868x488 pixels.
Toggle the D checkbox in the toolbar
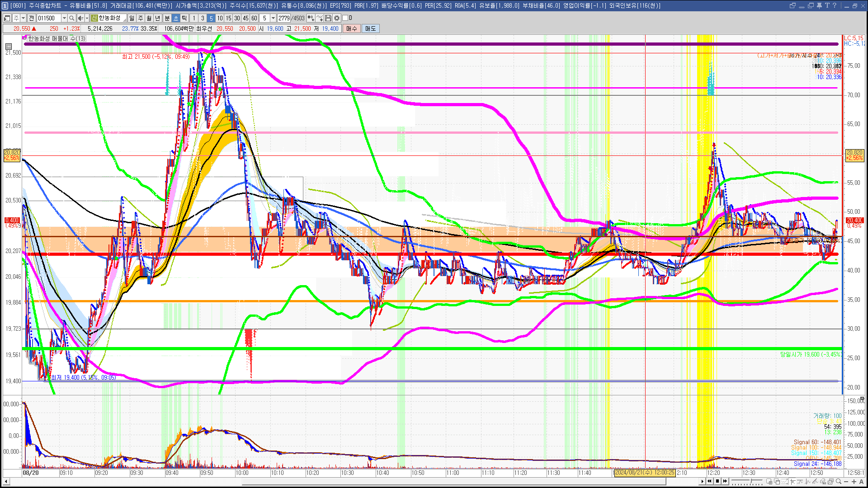click(x=345, y=18)
